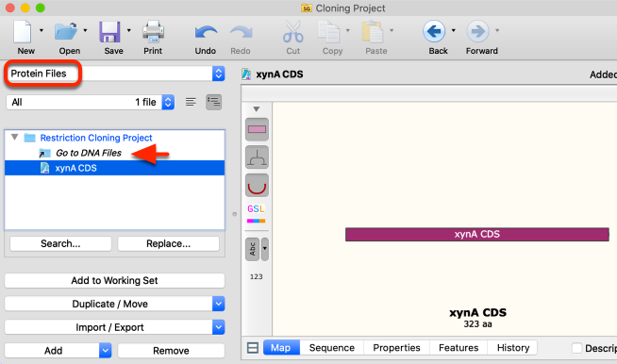Screen dimensions: 617x364
Task: Click the Search... button
Action: pyautogui.click(x=60, y=243)
